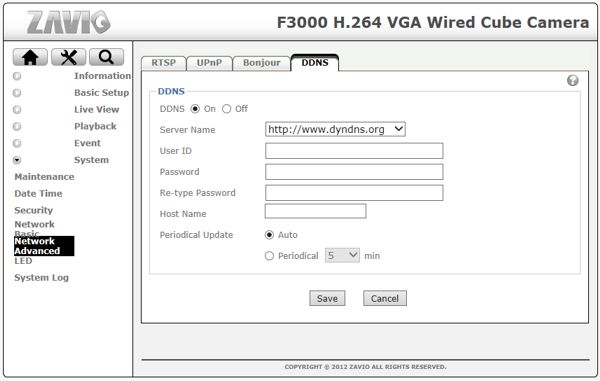Viewport: 600px width, 381px height.
Task: Expand the Basic Setup menu bullet
Action: tap(17, 93)
